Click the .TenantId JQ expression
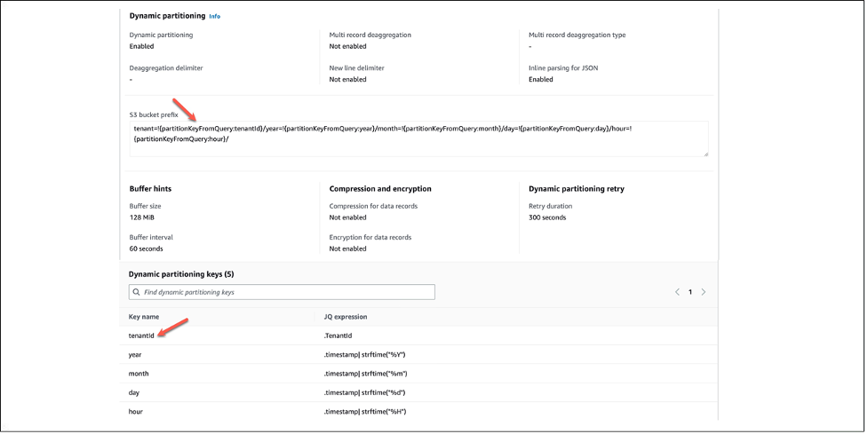This screenshot has height=434, width=868. pos(338,335)
